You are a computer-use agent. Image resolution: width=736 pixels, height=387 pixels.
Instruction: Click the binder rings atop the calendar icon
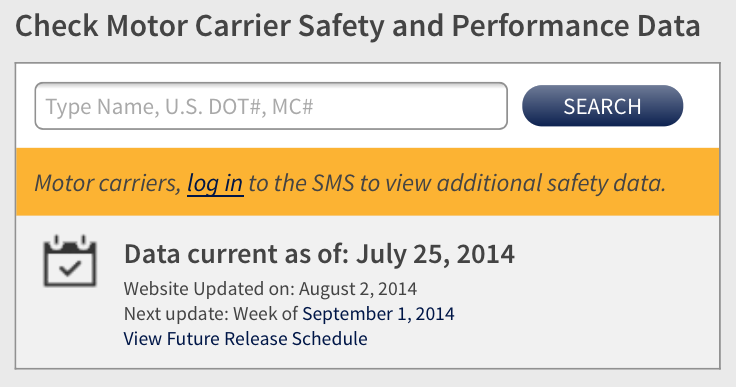click(70, 241)
